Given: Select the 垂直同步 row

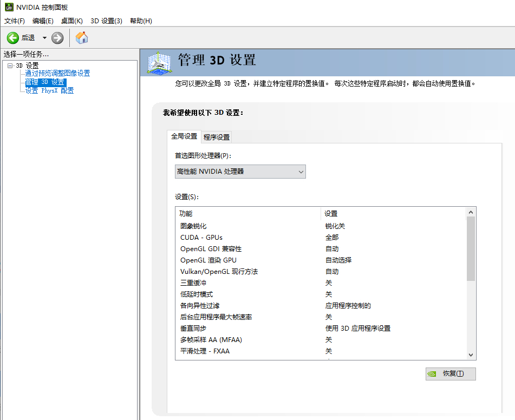Looking at the screenshot, I should click(321, 329).
